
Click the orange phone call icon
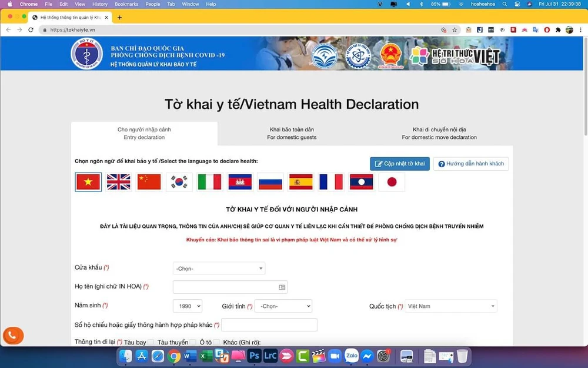[12, 336]
